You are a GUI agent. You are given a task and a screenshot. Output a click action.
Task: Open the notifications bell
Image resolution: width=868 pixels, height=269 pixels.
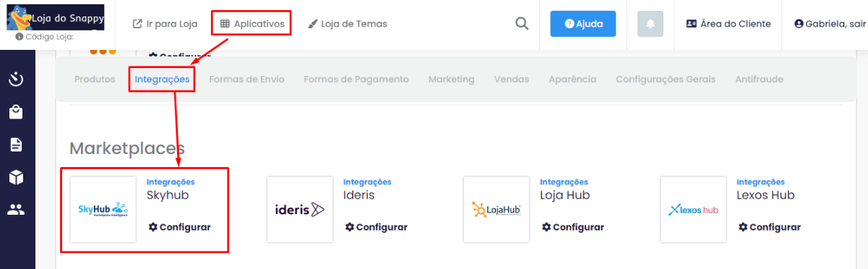(x=650, y=24)
